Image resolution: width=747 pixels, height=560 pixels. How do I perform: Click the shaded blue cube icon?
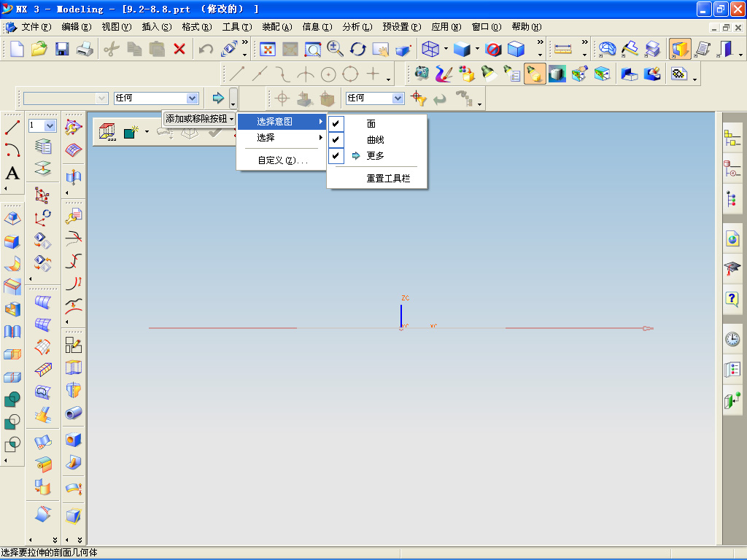point(462,49)
